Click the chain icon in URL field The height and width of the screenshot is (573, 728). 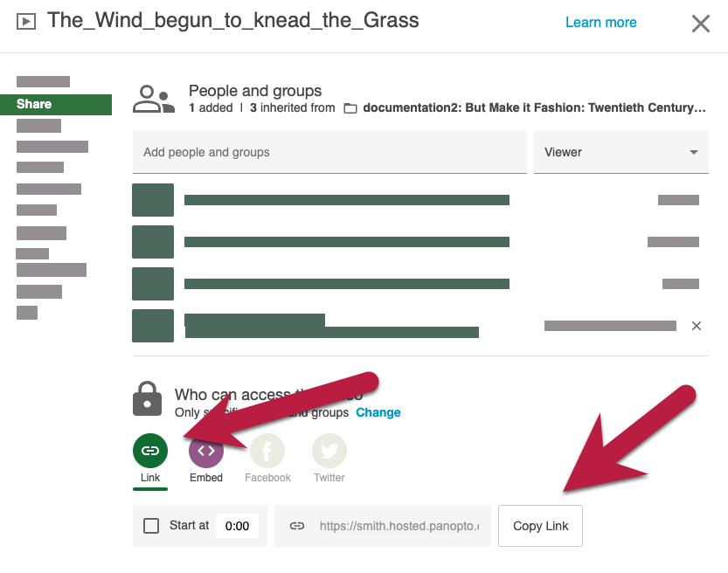[297, 526]
